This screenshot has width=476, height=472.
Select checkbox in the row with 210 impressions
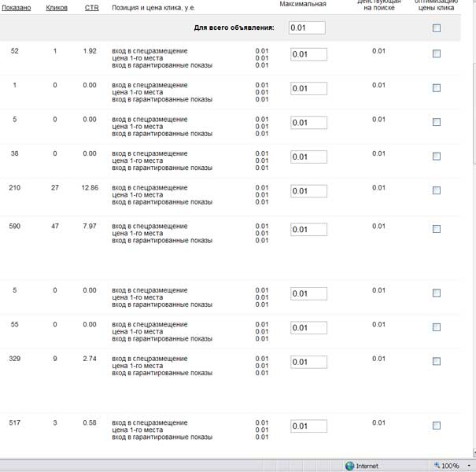[437, 190]
